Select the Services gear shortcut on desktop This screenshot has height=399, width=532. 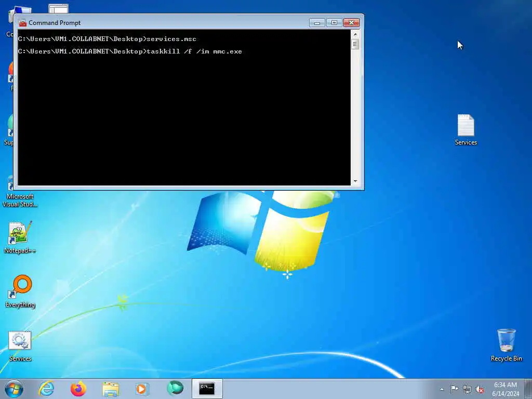[x=20, y=346]
